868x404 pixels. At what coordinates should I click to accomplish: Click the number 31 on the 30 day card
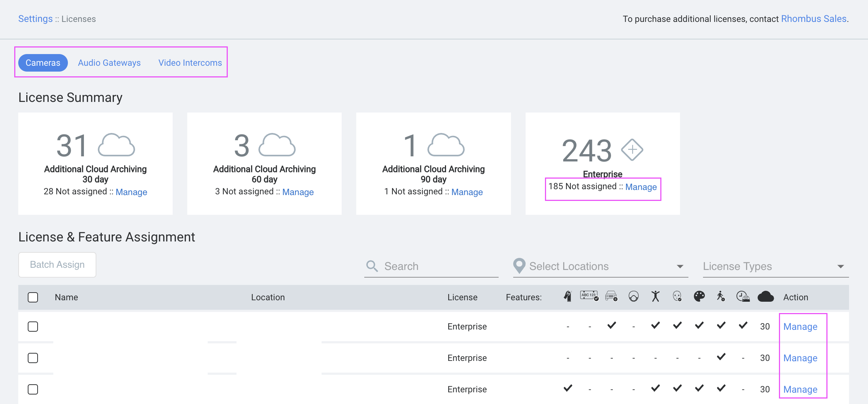tap(72, 145)
